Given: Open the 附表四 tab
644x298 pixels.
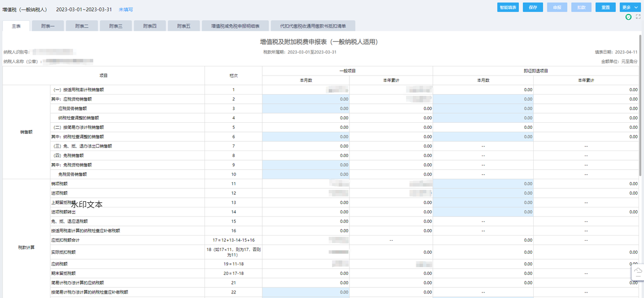Looking at the screenshot, I should point(150,26).
